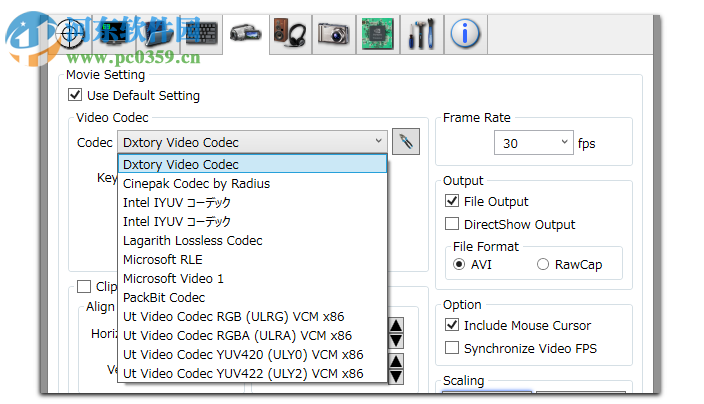Disable Include Mouse Cursor option

[x=452, y=326]
